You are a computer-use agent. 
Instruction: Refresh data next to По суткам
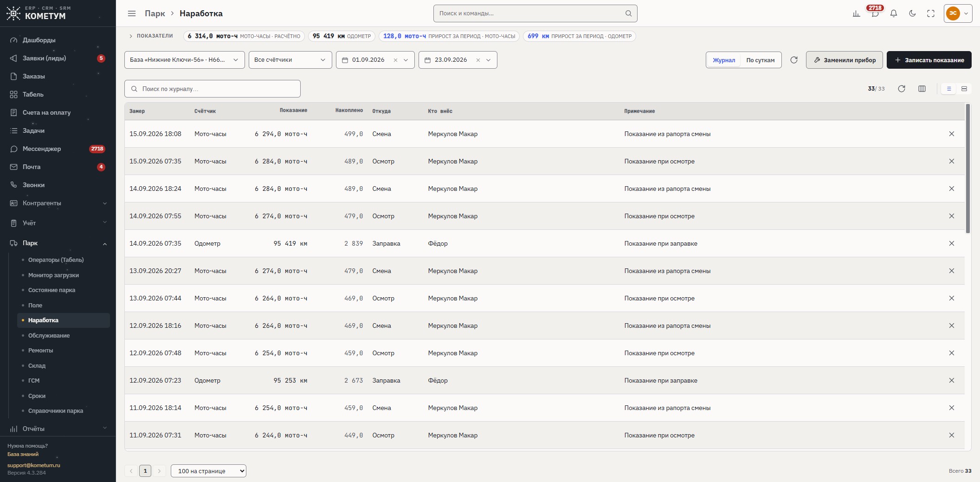[x=794, y=60]
